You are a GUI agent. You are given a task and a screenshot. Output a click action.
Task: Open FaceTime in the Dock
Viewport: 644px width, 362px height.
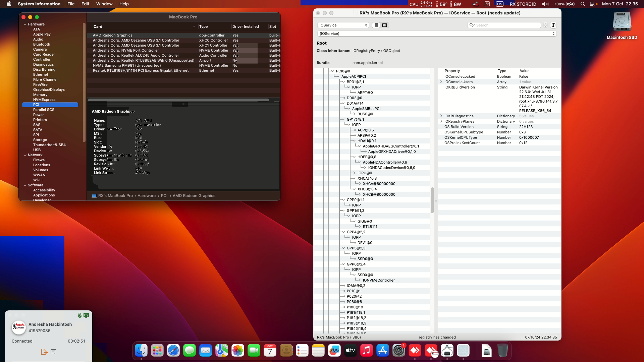point(254,351)
